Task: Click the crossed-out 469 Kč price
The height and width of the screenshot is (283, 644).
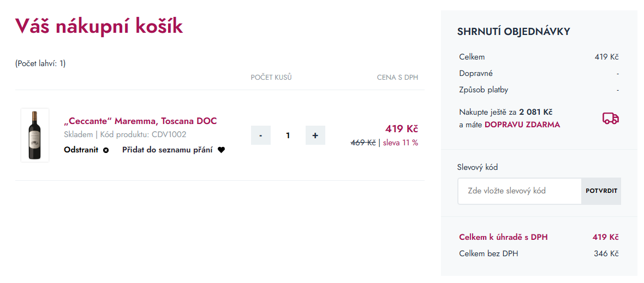Action: pyautogui.click(x=363, y=143)
